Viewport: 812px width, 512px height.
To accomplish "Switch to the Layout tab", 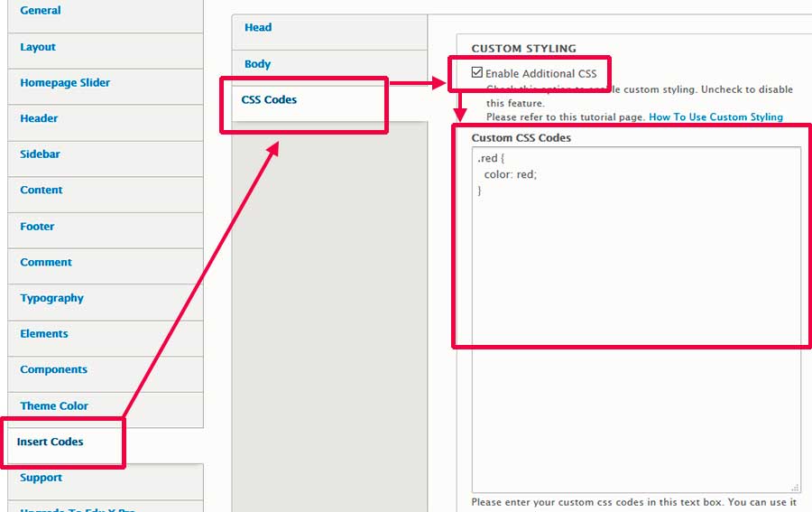I will click(38, 47).
